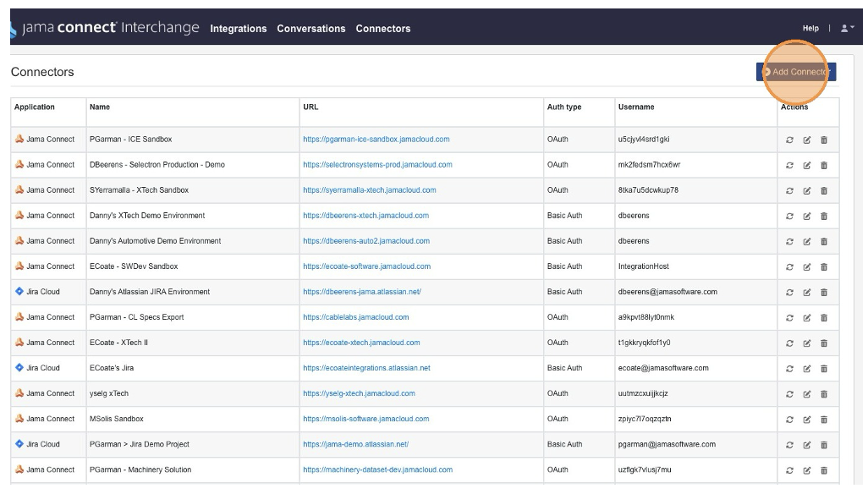This screenshot has height=494, width=868.
Task: Delete the ECoate - SWDev Sandbox connector
Action: tap(824, 267)
